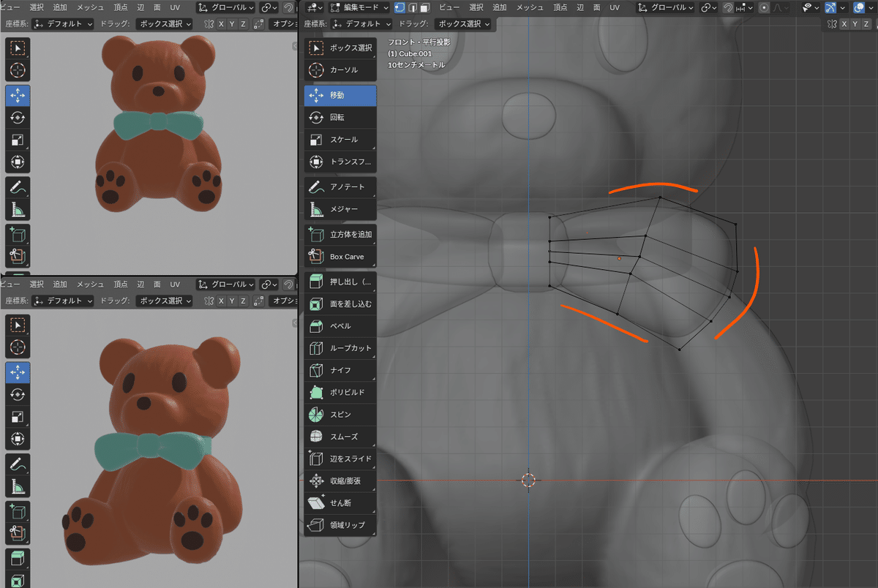
Task: Open pivot point dropdown in main viewport header
Action: pos(709,7)
